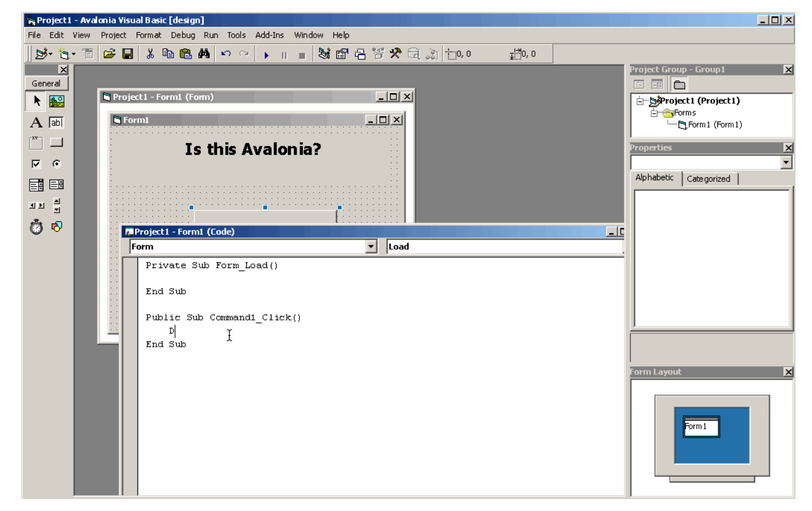Open the Properties object dropdown arrow
The image size is (812, 511).
pos(786,163)
